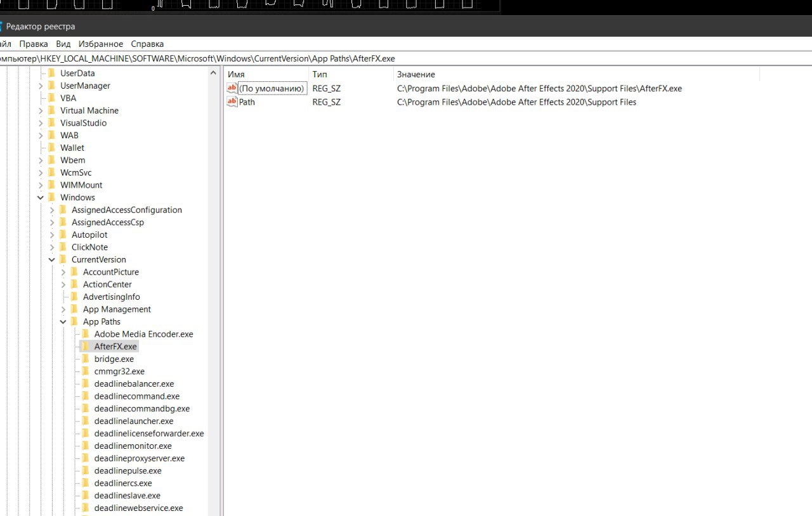Click the App Paths folder icon
812x516 pixels.
74,321
